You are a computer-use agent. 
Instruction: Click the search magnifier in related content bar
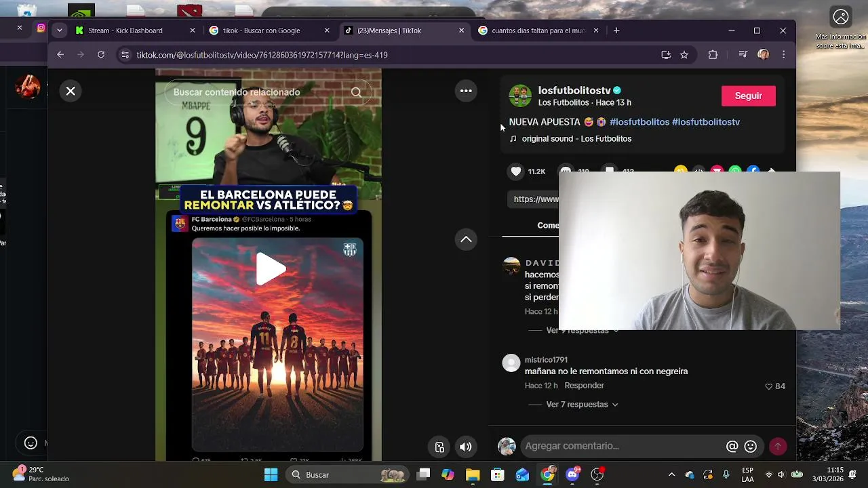pos(356,92)
